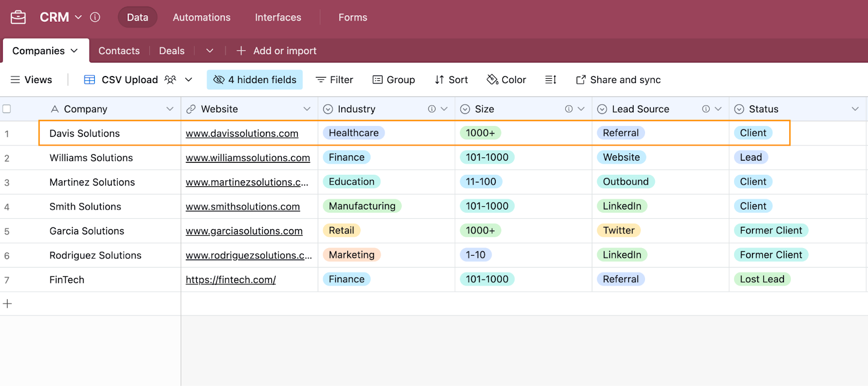
Task: Toggle the select-all rows checkbox
Action: [x=7, y=109]
